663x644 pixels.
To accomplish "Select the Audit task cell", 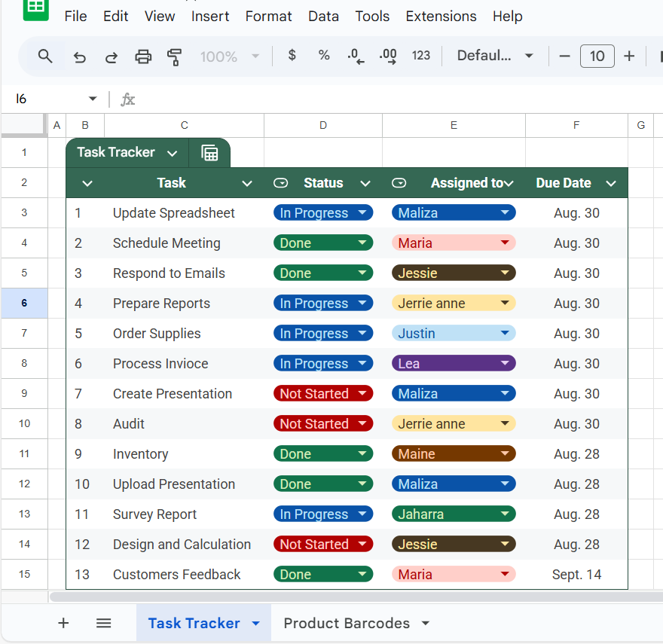I will [x=184, y=424].
